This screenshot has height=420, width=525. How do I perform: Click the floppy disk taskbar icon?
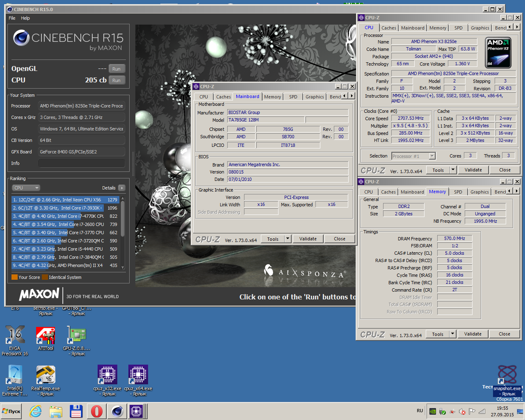click(x=76, y=411)
